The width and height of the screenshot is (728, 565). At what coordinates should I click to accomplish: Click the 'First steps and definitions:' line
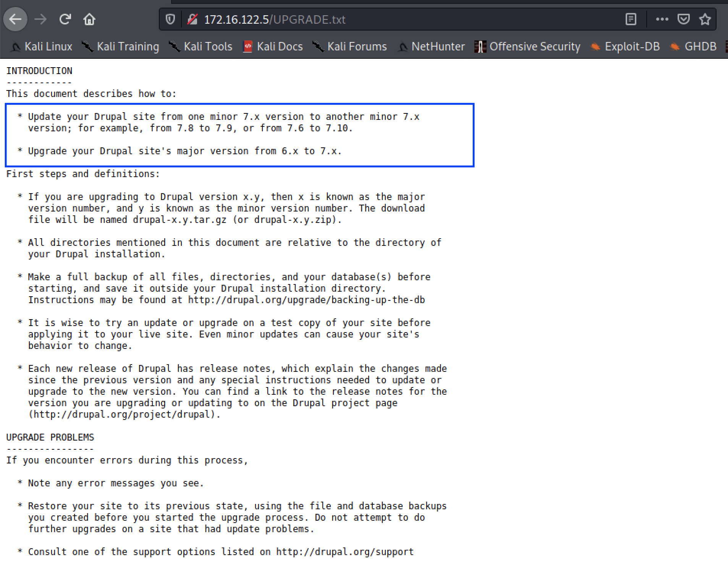coord(83,174)
